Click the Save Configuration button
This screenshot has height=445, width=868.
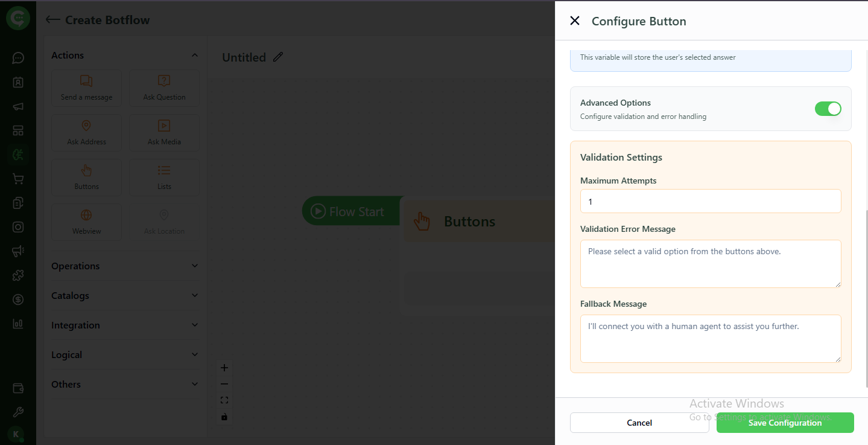pyautogui.click(x=785, y=423)
